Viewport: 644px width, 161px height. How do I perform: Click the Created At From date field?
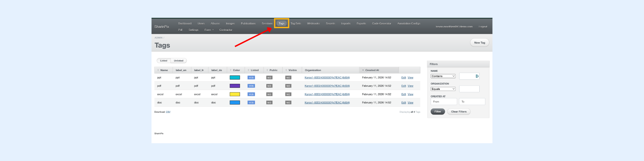[x=443, y=102]
